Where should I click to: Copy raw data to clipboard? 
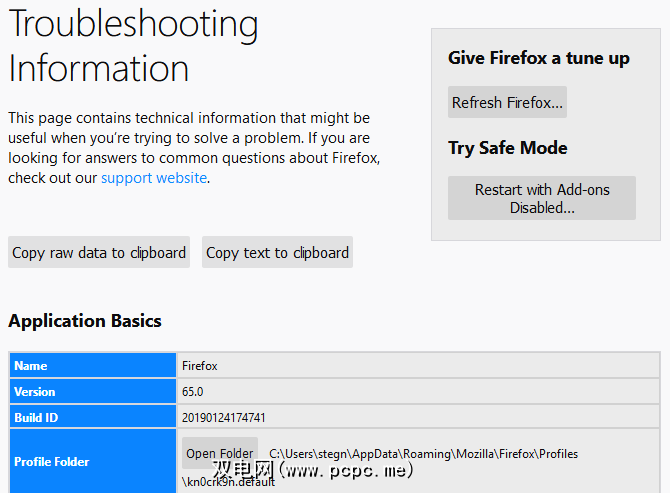click(x=99, y=253)
